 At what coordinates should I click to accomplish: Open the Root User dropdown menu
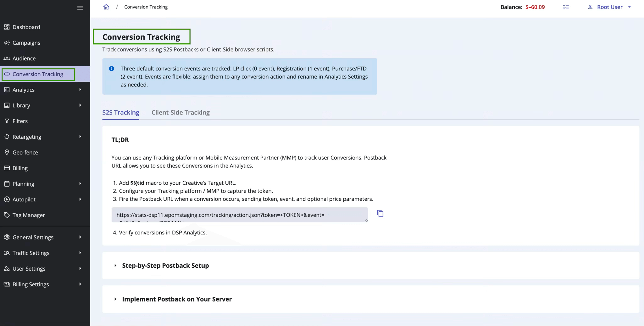click(609, 7)
